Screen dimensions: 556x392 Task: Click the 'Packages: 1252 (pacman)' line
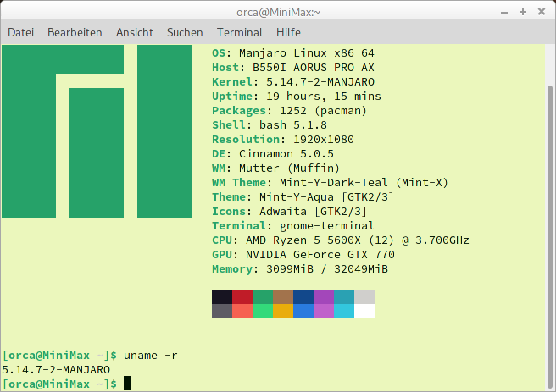click(289, 111)
